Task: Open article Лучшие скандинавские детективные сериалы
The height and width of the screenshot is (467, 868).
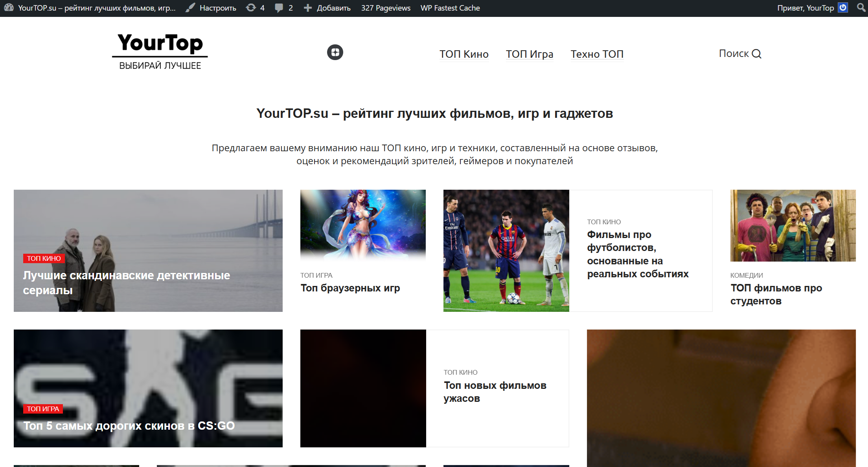Action: (127, 283)
